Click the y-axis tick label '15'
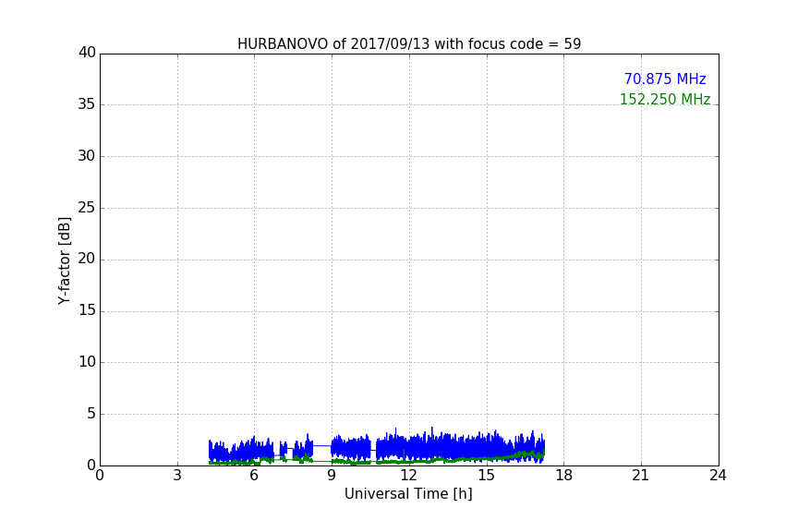Viewport: 798px width, 532px height. click(x=87, y=310)
